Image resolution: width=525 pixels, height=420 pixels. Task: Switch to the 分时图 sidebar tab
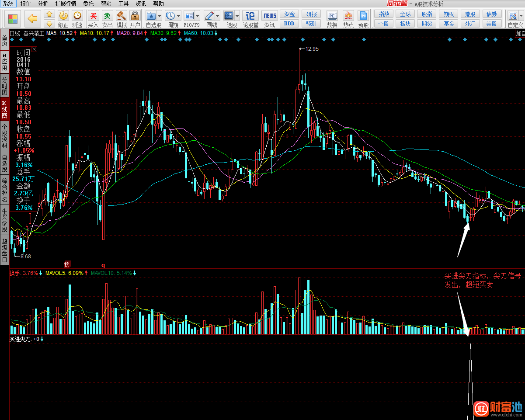pos(4,87)
